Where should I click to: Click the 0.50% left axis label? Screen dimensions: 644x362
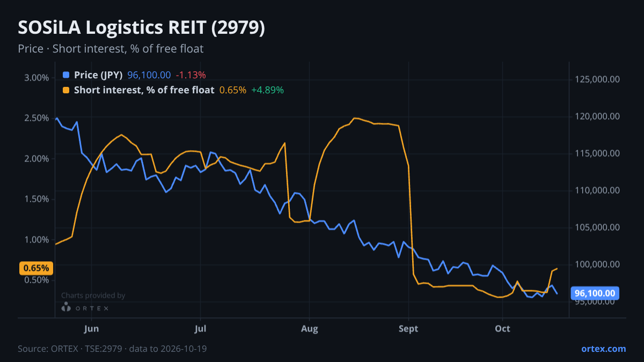(36, 280)
